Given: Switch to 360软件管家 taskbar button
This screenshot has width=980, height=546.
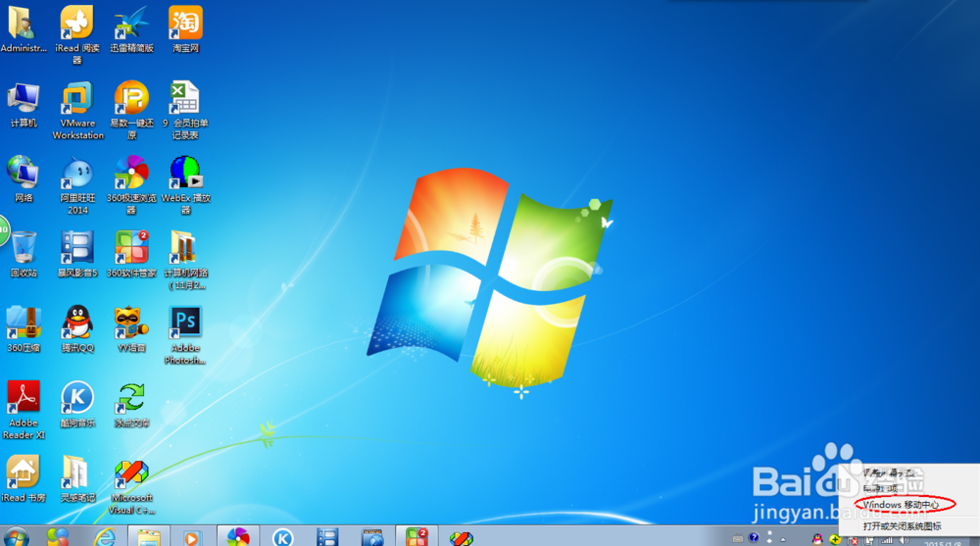Looking at the screenshot, I should click(x=416, y=536).
